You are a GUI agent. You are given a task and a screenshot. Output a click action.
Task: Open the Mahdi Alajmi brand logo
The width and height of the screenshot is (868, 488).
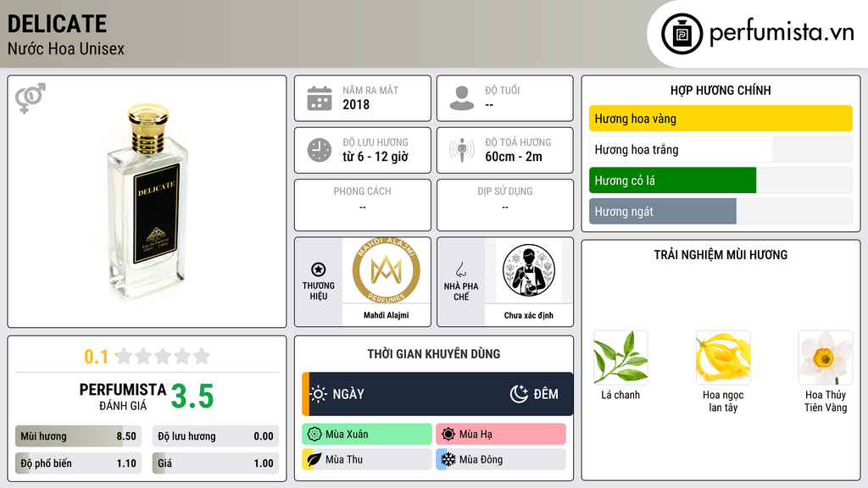(386, 270)
